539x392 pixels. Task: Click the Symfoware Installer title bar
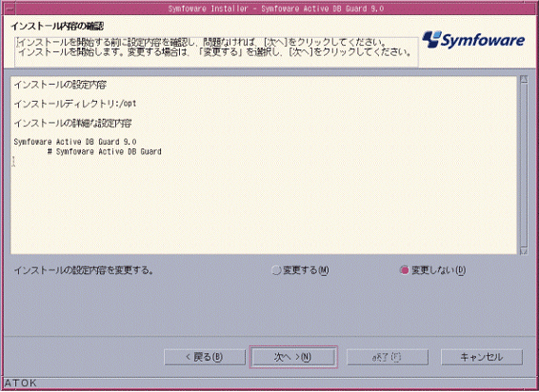click(x=275, y=9)
